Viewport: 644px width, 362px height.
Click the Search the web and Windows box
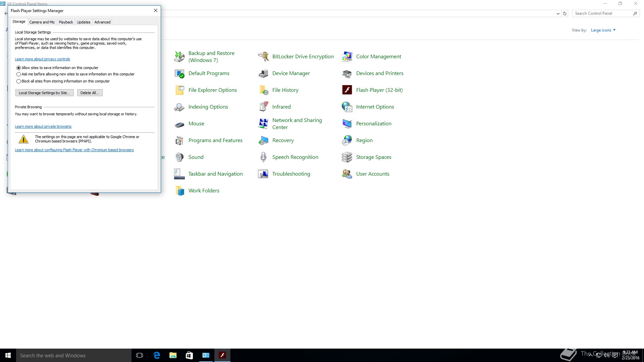pos(74,355)
